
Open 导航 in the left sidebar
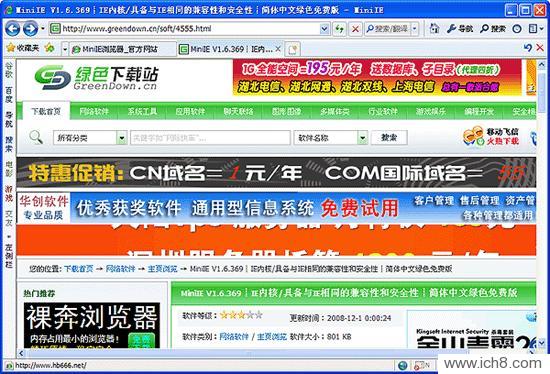pyautogui.click(x=9, y=119)
